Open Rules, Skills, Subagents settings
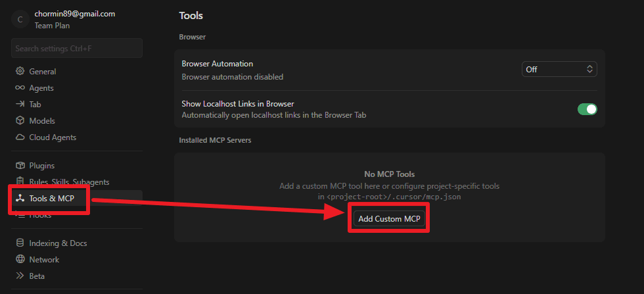This screenshot has width=644, height=294. click(x=69, y=182)
